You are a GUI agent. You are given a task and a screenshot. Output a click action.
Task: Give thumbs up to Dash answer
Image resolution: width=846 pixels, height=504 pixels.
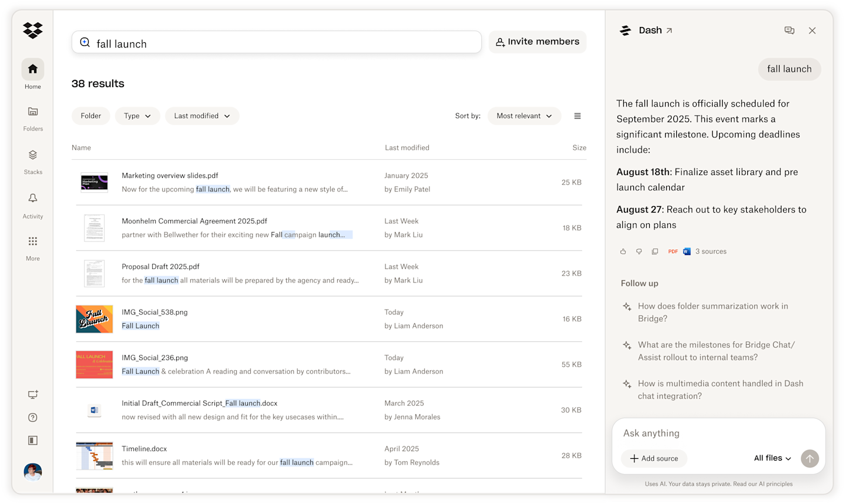pyautogui.click(x=623, y=251)
